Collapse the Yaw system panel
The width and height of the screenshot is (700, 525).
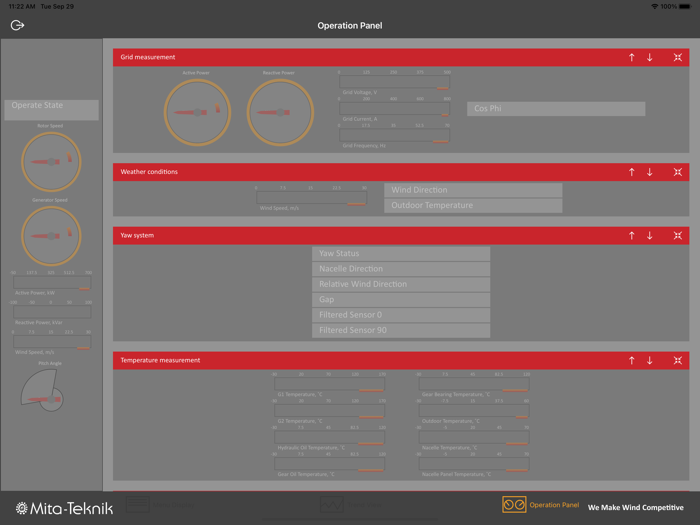678,236
